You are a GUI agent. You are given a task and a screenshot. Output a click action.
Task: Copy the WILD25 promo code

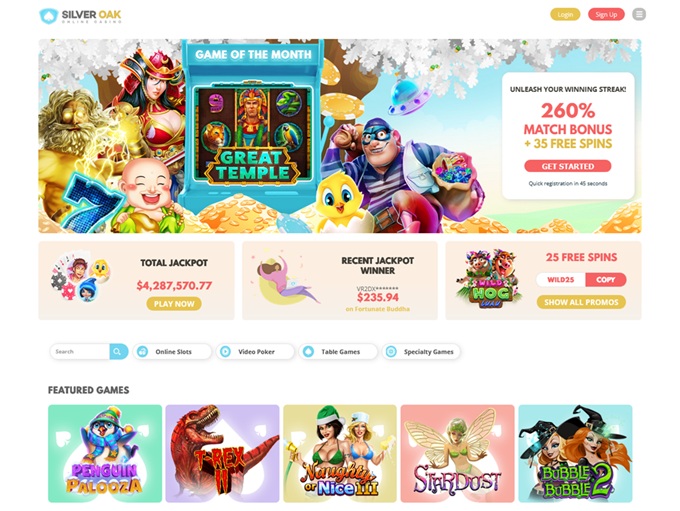(x=605, y=280)
